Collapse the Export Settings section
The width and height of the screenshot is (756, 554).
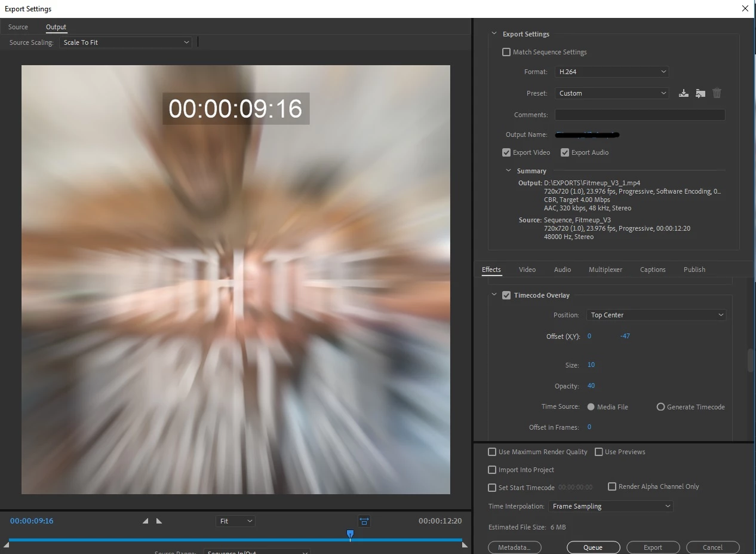(x=494, y=34)
